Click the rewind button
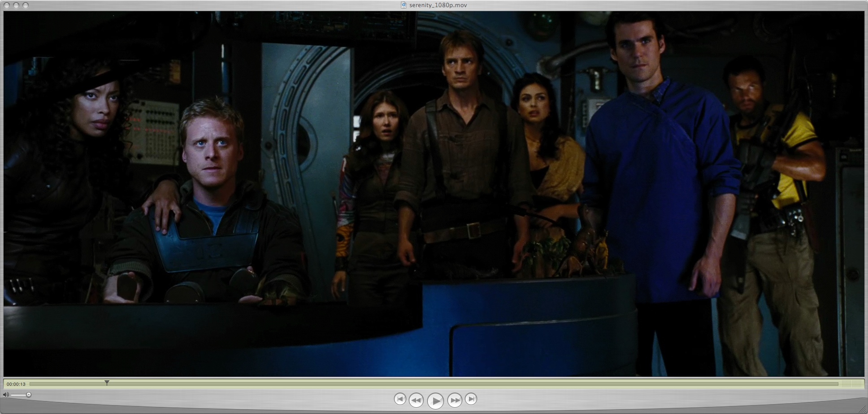This screenshot has width=868, height=414. tap(416, 400)
